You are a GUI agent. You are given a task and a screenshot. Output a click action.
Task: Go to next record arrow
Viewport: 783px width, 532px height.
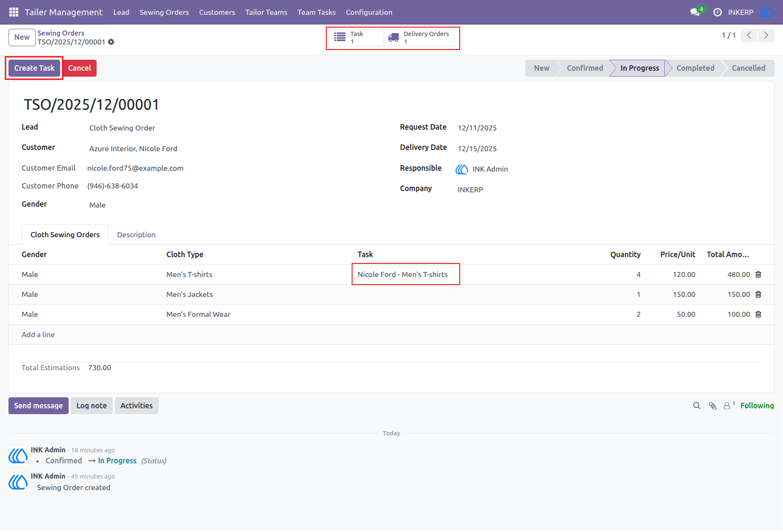766,35
